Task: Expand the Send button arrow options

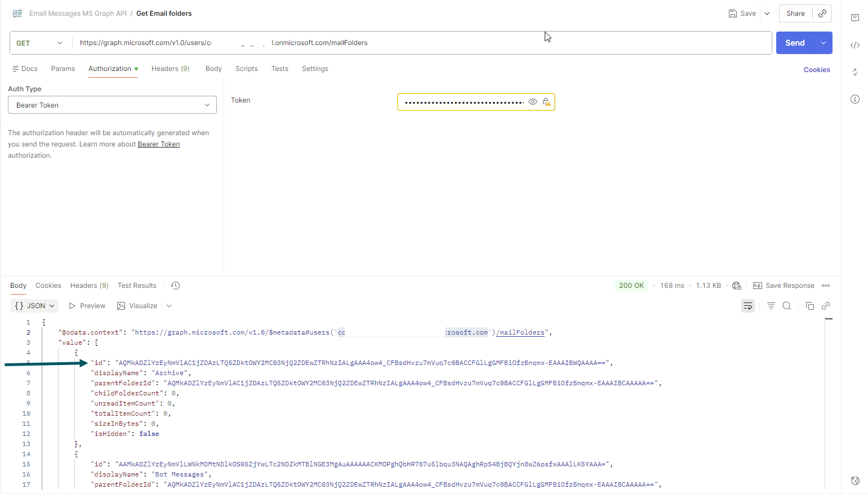Action: [x=824, y=43]
